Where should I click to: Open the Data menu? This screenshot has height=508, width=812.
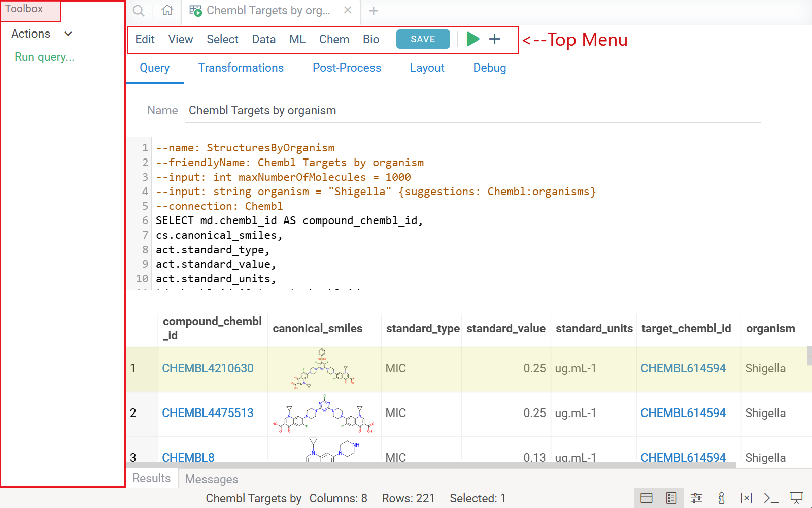[264, 39]
